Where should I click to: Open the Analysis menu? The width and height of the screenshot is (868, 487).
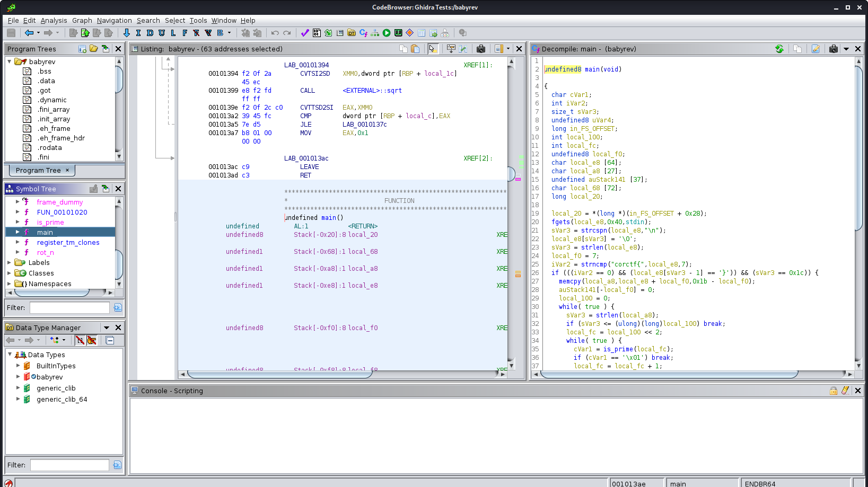54,20
